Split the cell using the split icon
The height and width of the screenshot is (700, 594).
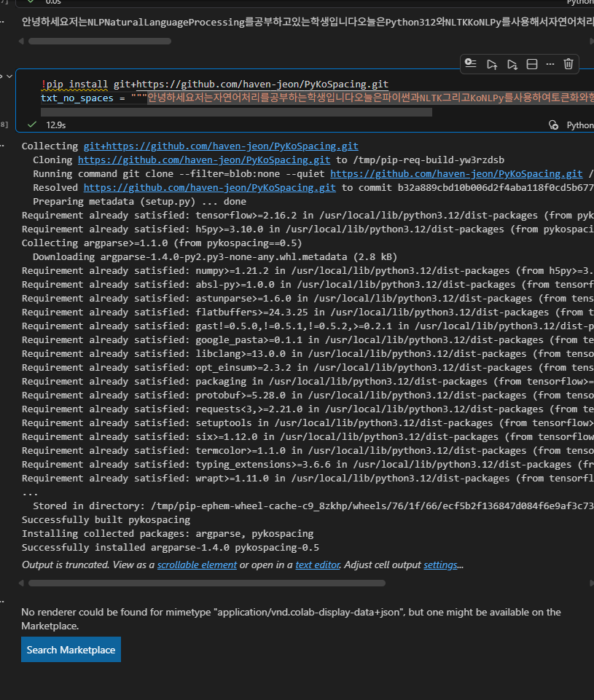532,64
